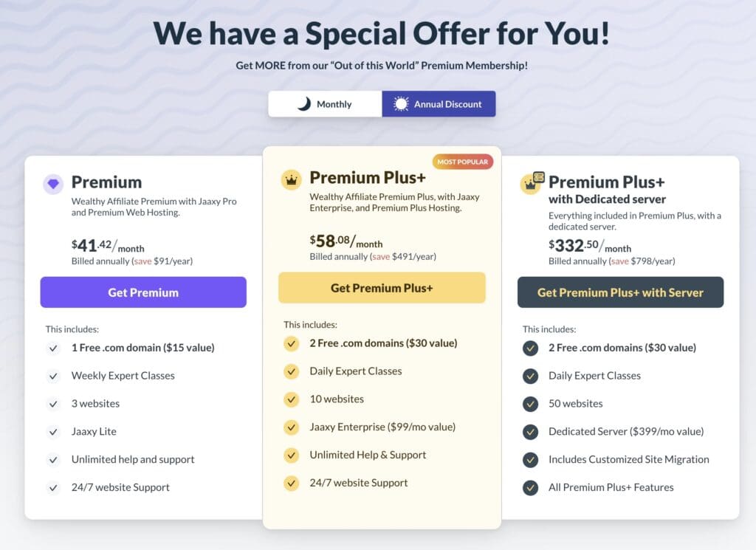Viewport: 756px width, 550px height.
Task: Click the Premium plan title
Action: [x=106, y=182]
